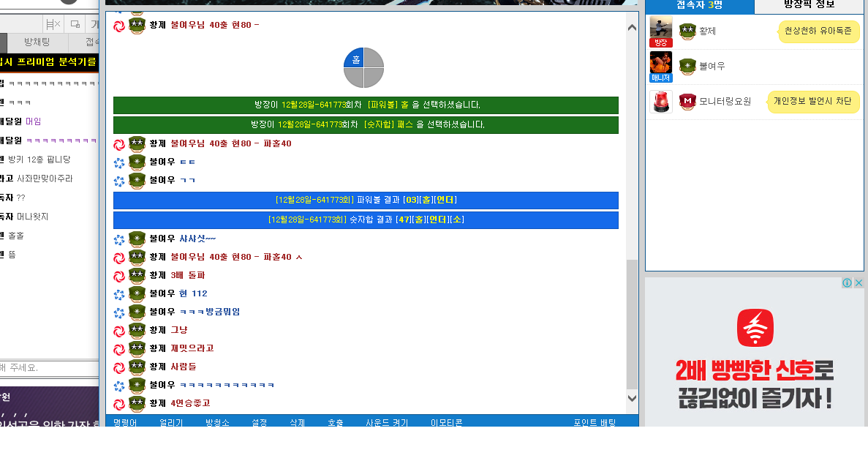The width and height of the screenshot is (868, 461).
Task: Click 황제's two-star rank cap icon
Action: [x=686, y=30]
